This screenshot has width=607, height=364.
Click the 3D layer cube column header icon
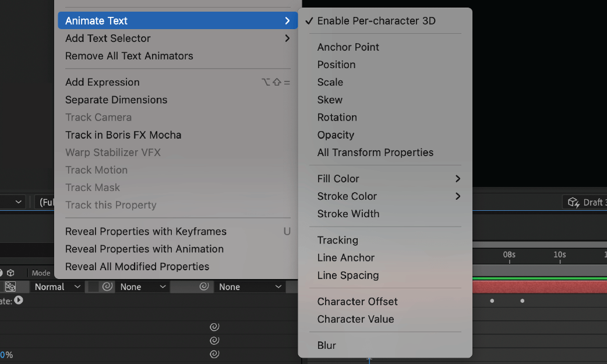[10, 273]
